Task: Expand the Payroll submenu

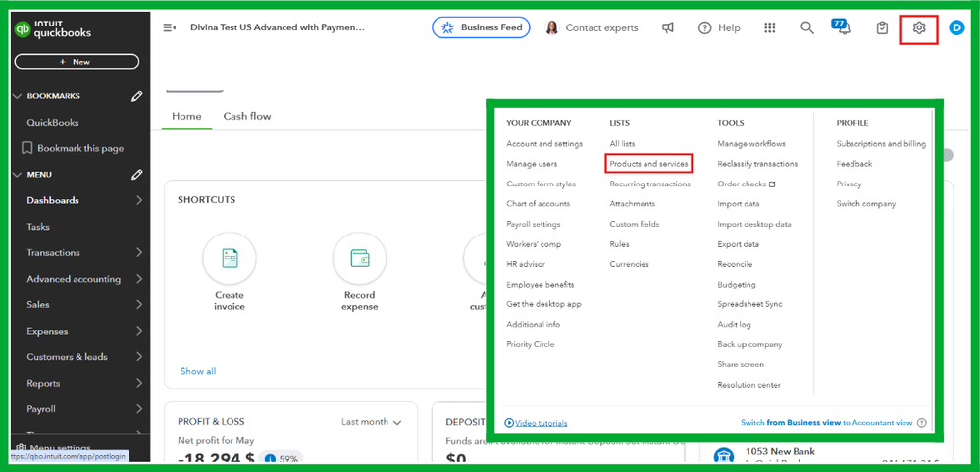Action: pyautogui.click(x=138, y=409)
